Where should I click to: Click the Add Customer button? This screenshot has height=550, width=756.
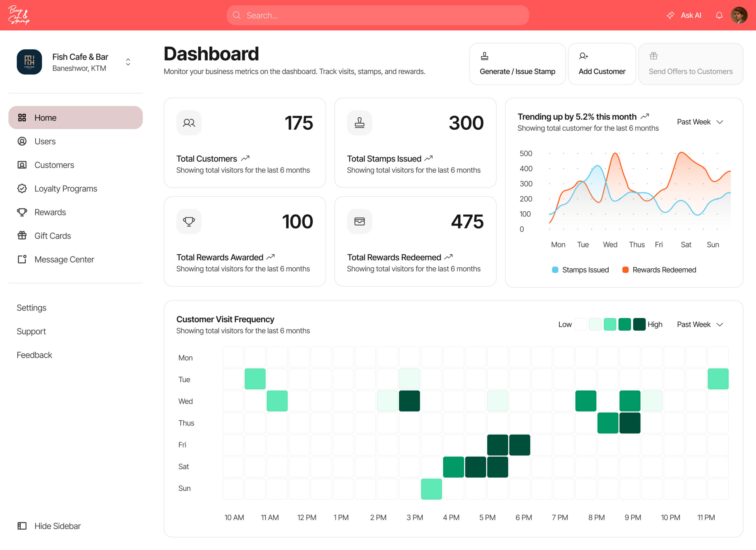(x=602, y=64)
